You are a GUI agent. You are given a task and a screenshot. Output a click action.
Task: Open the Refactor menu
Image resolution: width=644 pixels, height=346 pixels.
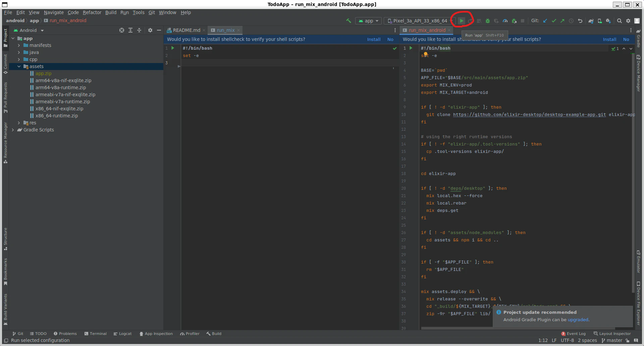pos(92,12)
